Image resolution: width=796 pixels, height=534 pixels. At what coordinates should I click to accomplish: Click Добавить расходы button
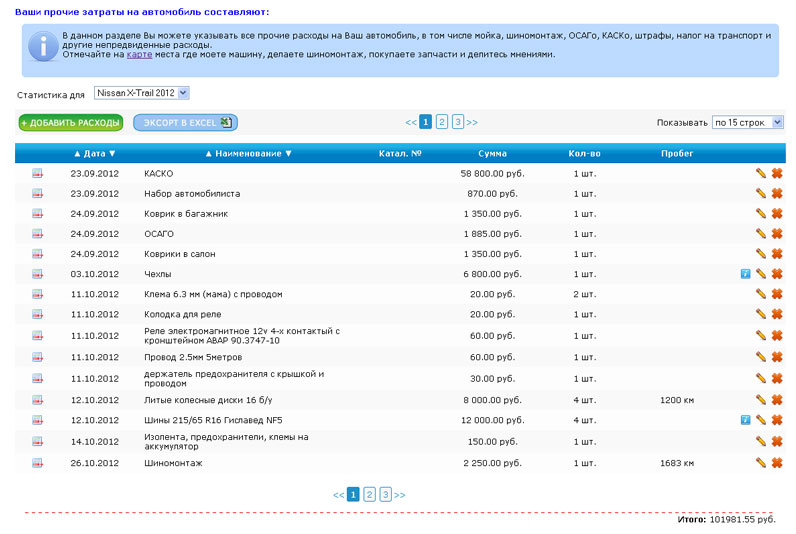click(70, 122)
